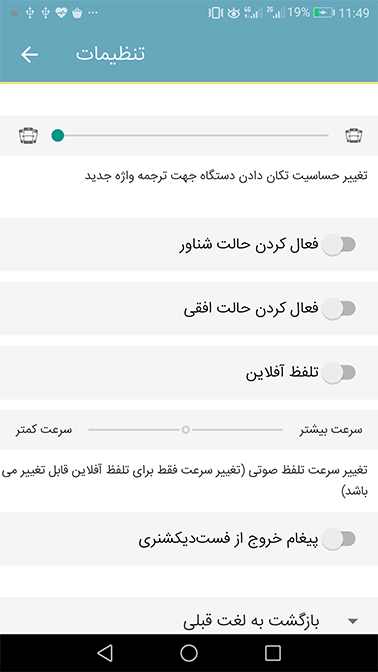Tap the سرعت کمتر label
This screenshot has width=378, height=672.
pos(44,430)
